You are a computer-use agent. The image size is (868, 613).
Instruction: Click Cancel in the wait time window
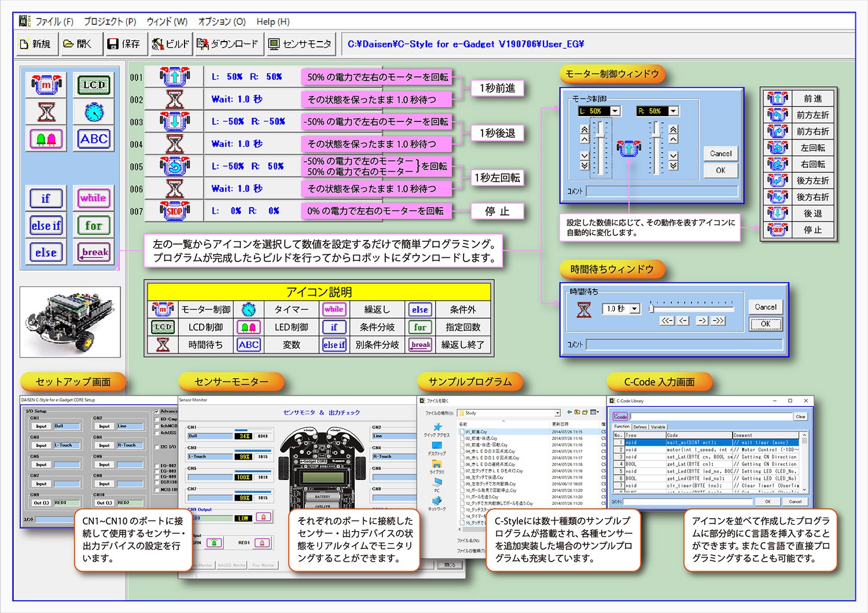pyautogui.click(x=766, y=307)
